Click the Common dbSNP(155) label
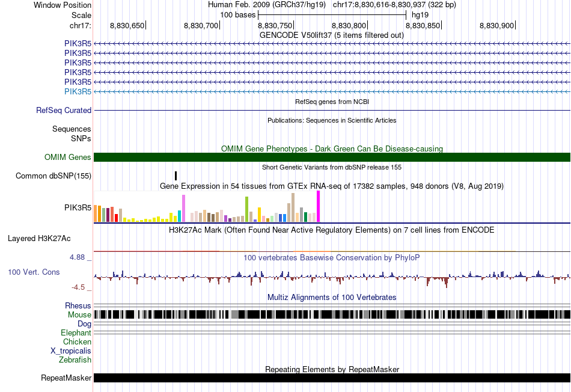Image resolution: width=571 pixels, height=392 pixels. coord(53,176)
